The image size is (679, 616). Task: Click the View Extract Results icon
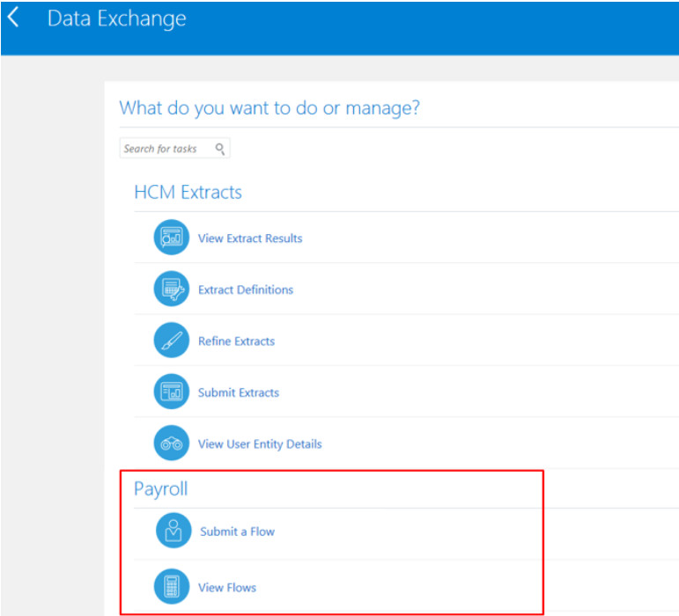(171, 238)
